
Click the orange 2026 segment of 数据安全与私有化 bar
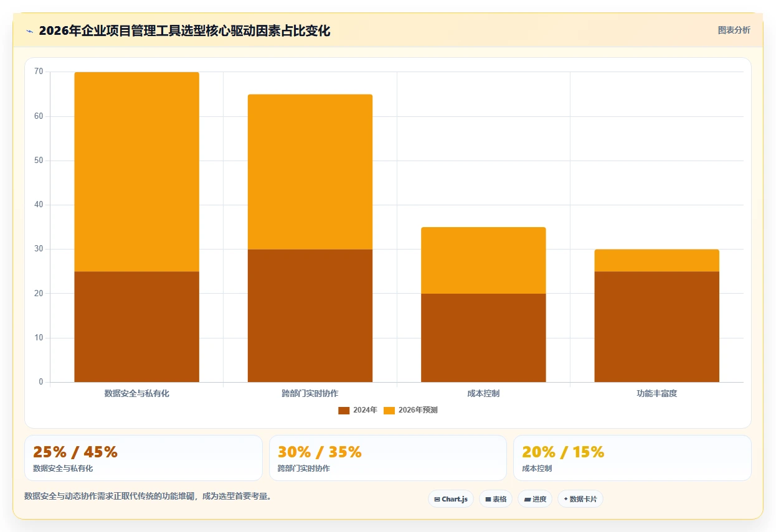click(136, 172)
